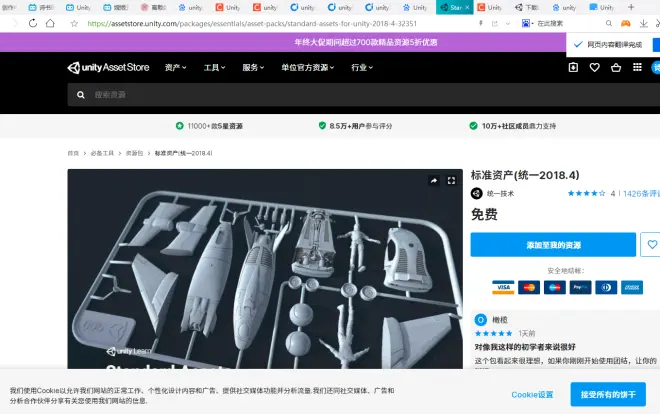Click the 必备工具 breadcrumb

point(102,153)
